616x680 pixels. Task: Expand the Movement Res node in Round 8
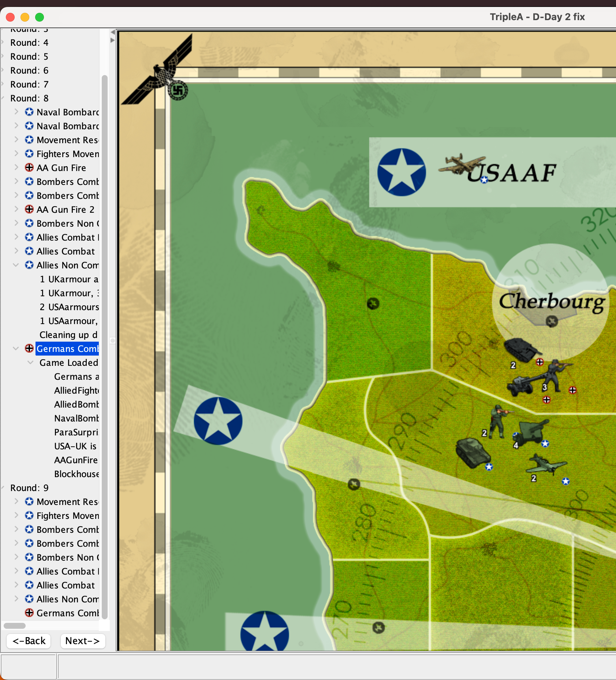click(x=16, y=140)
